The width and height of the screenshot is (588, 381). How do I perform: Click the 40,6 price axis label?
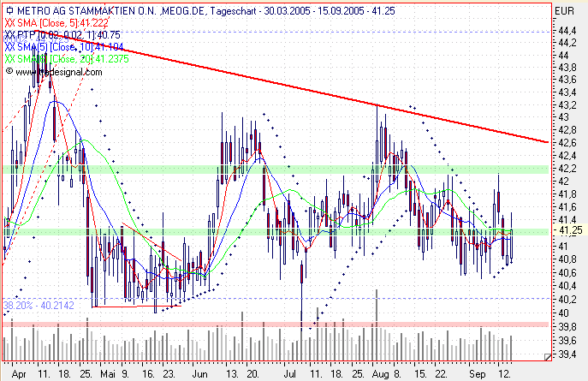pyautogui.click(x=567, y=272)
